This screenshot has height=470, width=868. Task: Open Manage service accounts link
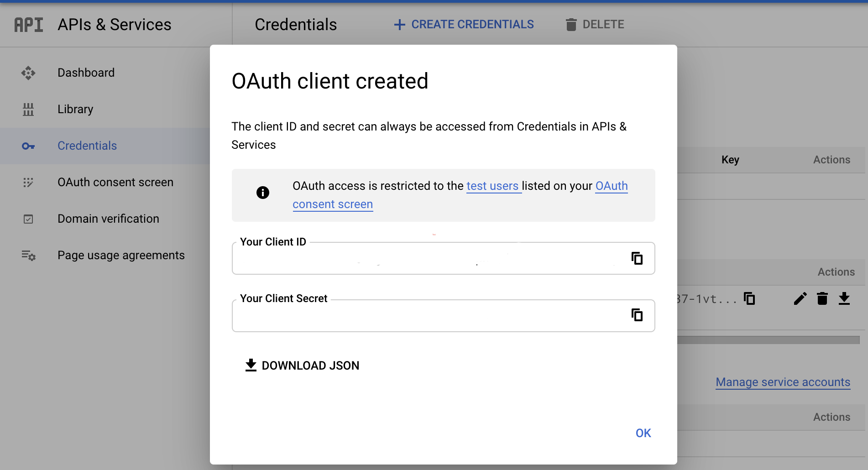point(783,382)
